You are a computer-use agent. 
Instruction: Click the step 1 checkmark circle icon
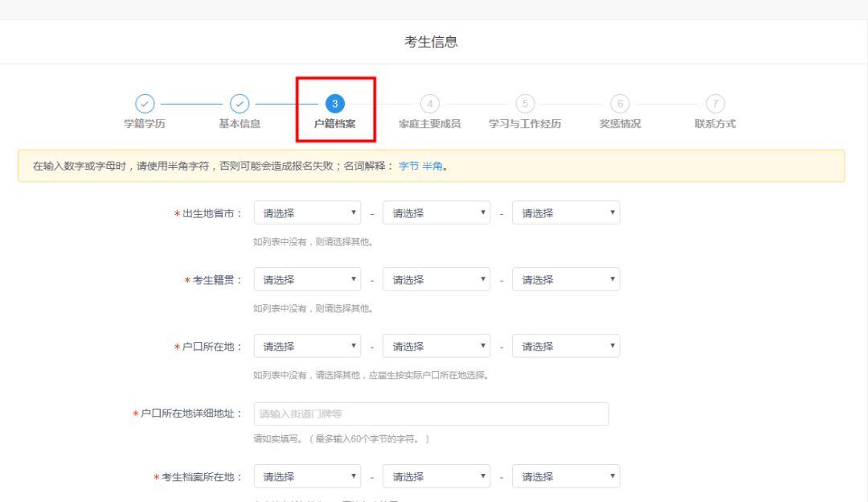pos(145,104)
